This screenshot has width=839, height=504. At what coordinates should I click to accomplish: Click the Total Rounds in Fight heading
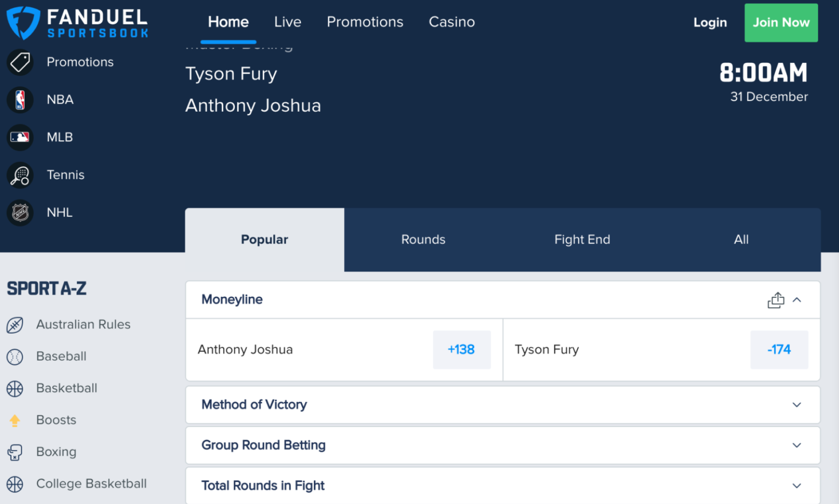tap(263, 486)
